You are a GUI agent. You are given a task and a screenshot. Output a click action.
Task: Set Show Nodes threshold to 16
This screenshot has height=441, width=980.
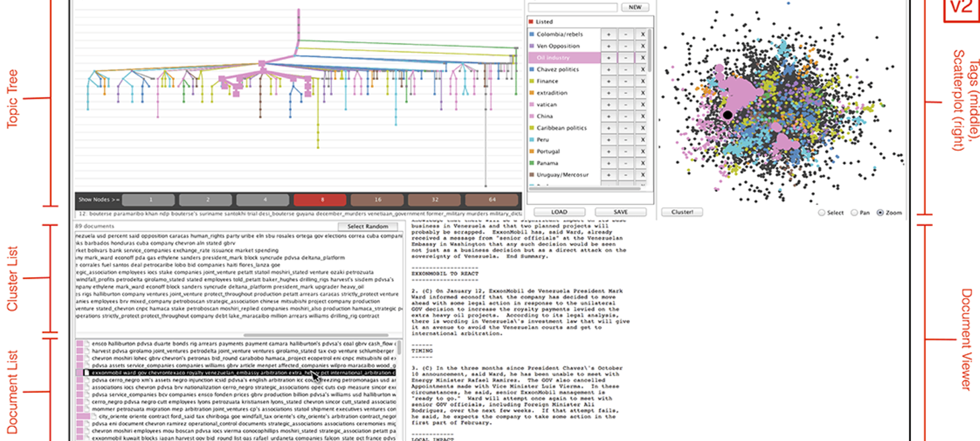pos(378,200)
